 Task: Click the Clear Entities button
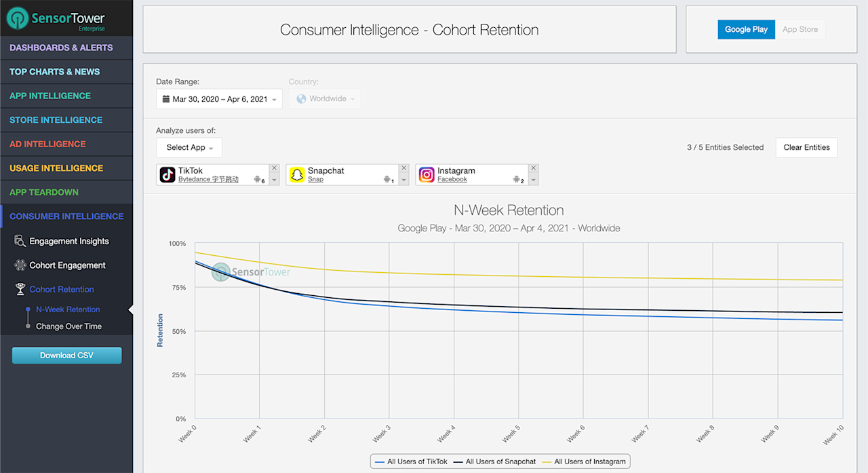point(806,147)
